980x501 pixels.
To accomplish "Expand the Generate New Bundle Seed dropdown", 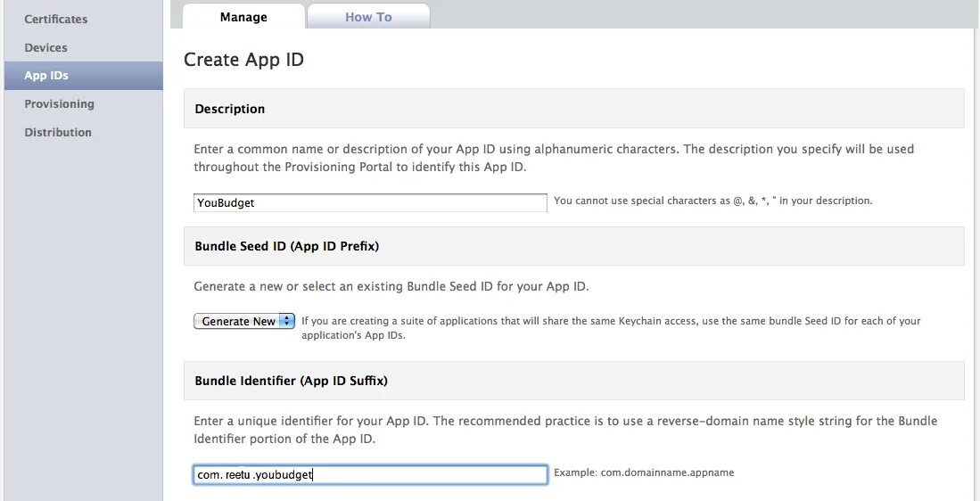I will 244,321.
